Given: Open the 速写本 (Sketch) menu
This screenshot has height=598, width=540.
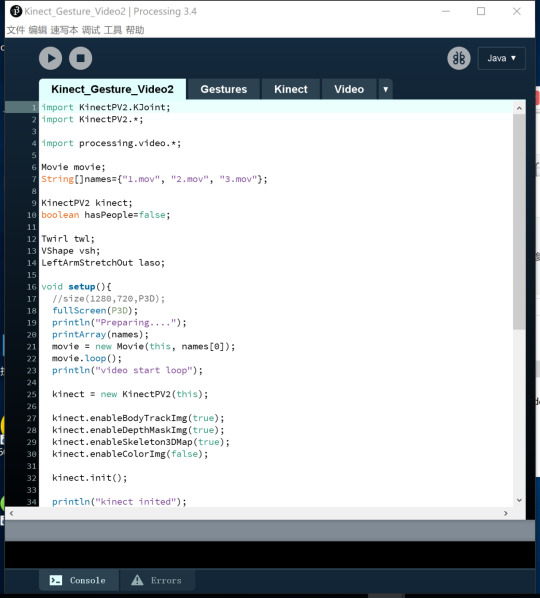Looking at the screenshot, I should coord(64,30).
